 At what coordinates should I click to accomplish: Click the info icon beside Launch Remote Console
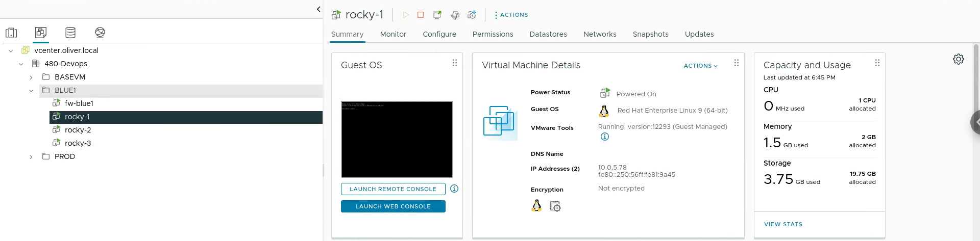pos(454,189)
